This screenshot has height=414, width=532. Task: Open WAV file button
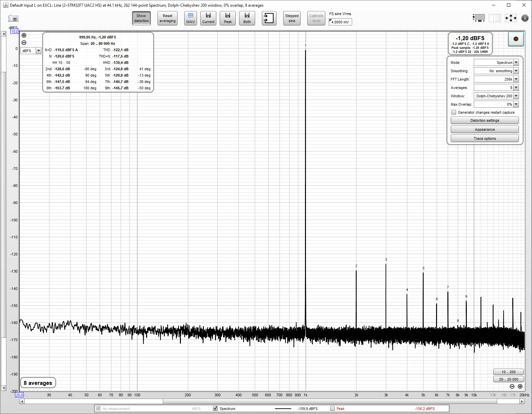tap(191, 18)
